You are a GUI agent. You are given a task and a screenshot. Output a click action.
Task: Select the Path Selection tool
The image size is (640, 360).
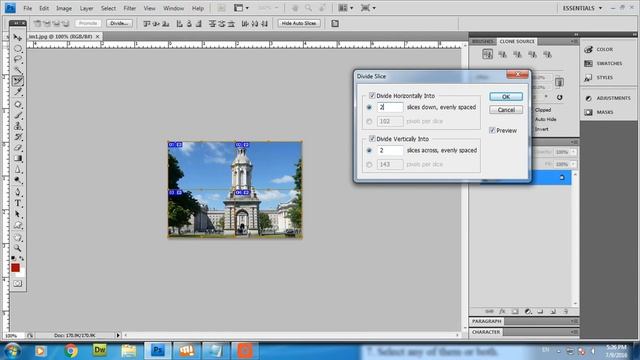18,214
